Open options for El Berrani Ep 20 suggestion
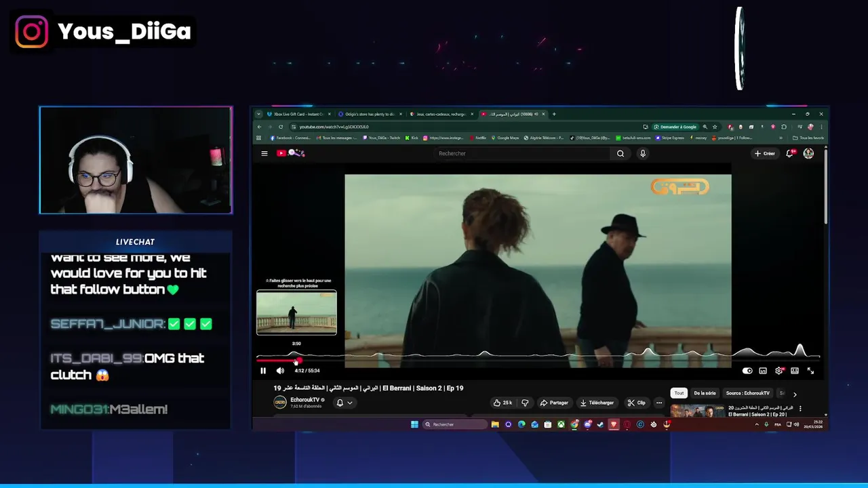868x488 pixels. tap(800, 409)
